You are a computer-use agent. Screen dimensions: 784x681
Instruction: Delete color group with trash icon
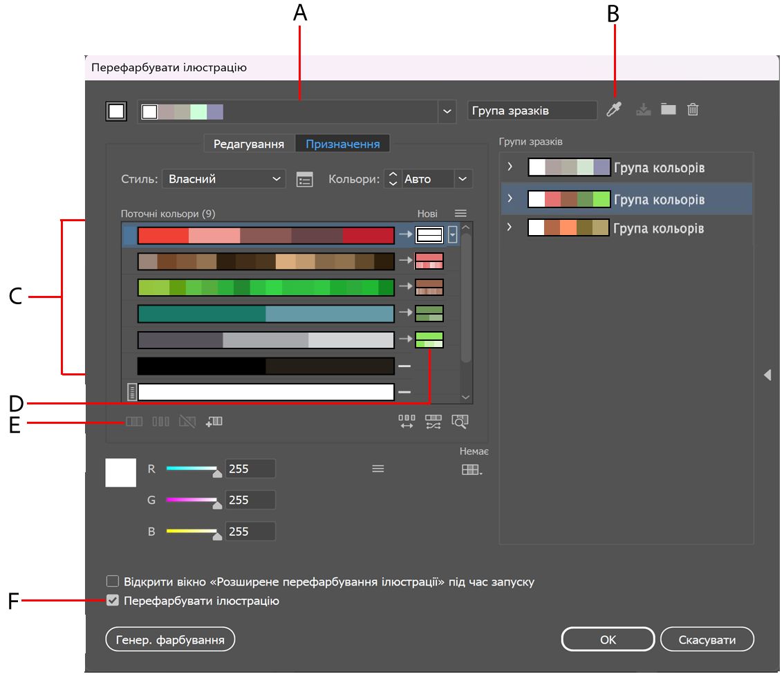coord(693,109)
